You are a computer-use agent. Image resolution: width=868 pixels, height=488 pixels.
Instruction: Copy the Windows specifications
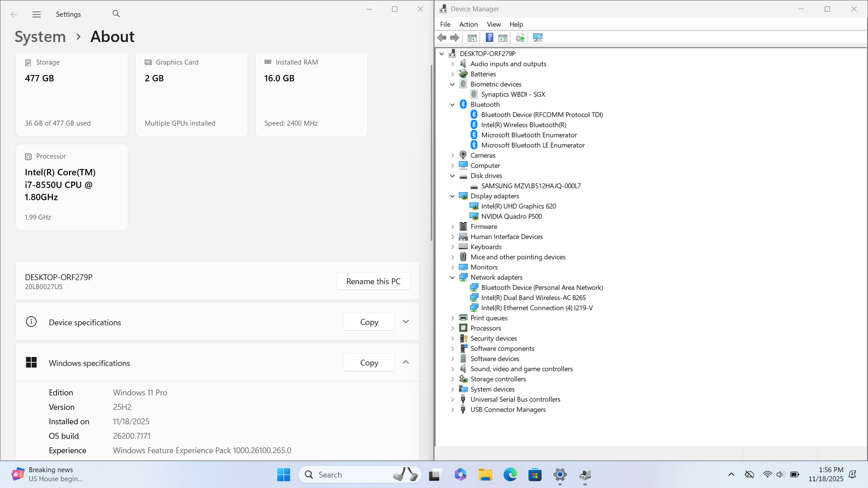coord(369,362)
